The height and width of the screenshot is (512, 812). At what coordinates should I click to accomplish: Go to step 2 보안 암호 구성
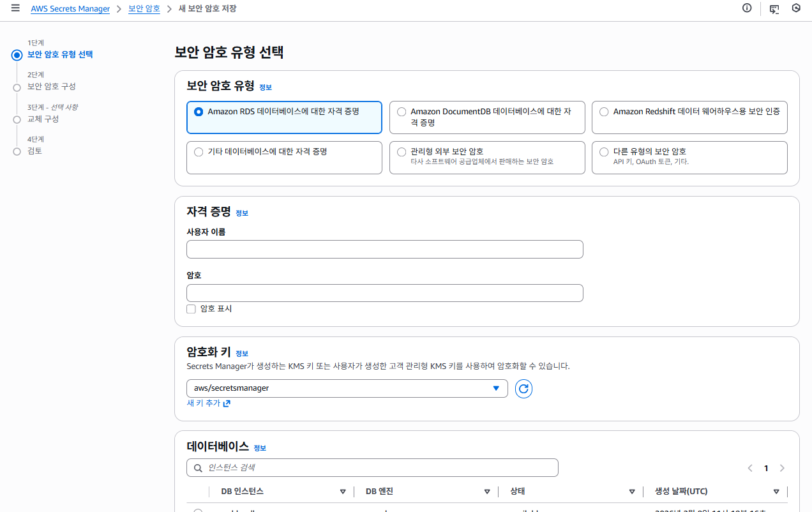52,86
